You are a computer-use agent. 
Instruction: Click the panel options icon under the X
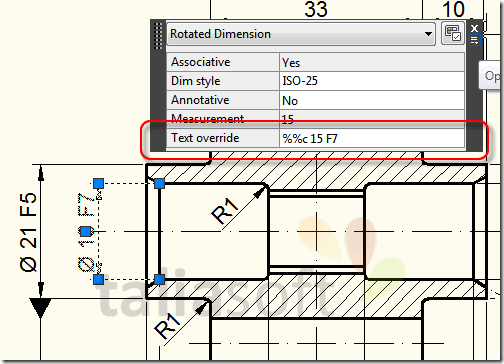[474, 40]
